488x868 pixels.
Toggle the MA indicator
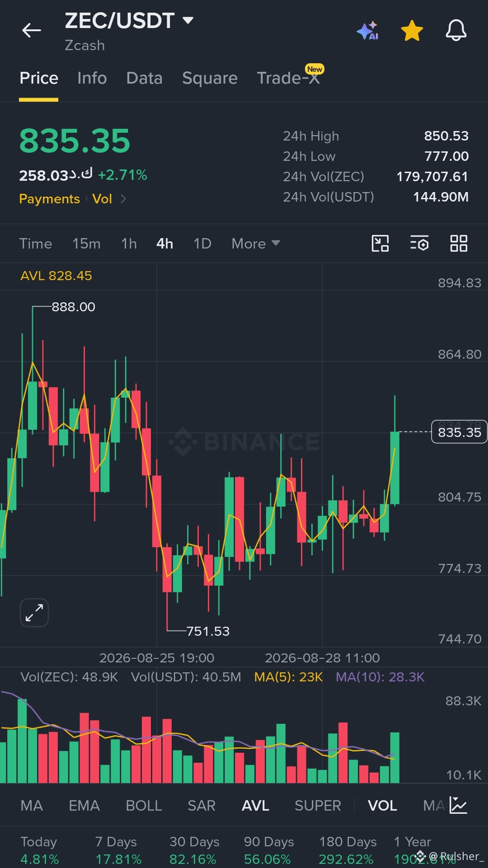point(32,805)
